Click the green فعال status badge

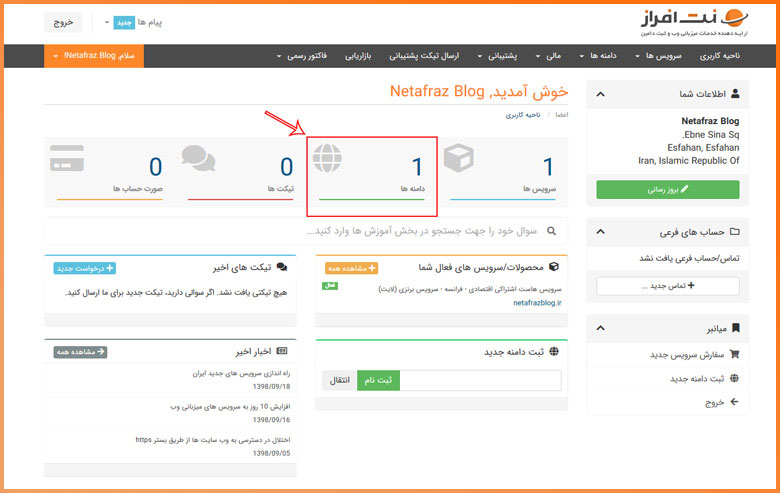[x=330, y=286]
